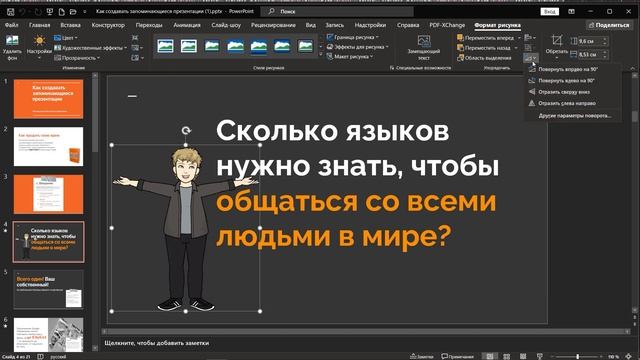Click the Замещающий текст alt text icon
Screen dimensions: 640x360
click(x=424, y=41)
